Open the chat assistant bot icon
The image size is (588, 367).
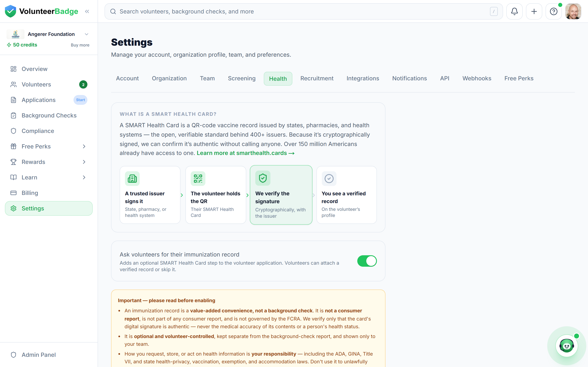(x=567, y=346)
